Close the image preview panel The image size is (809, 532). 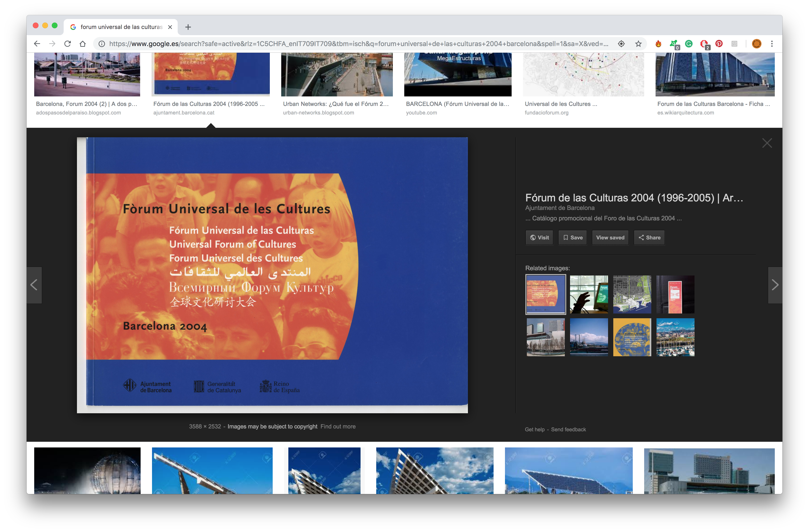click(x=767, y=143)
